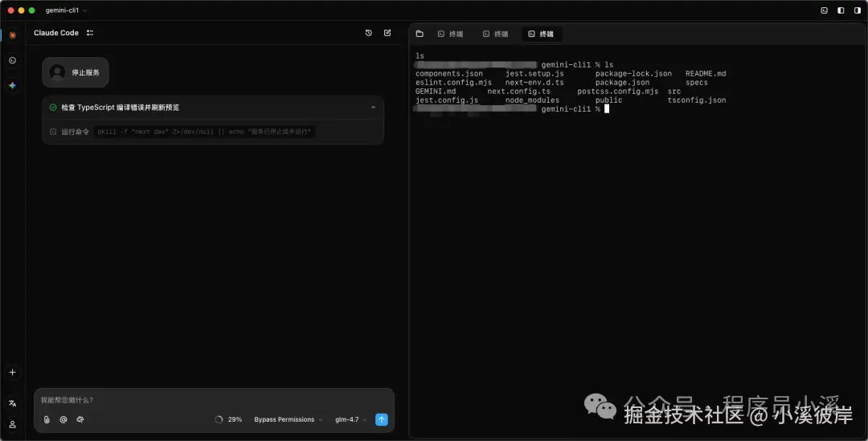
Task: Click next-env.d.ts in terminal output
Action: tap(534, 83)
